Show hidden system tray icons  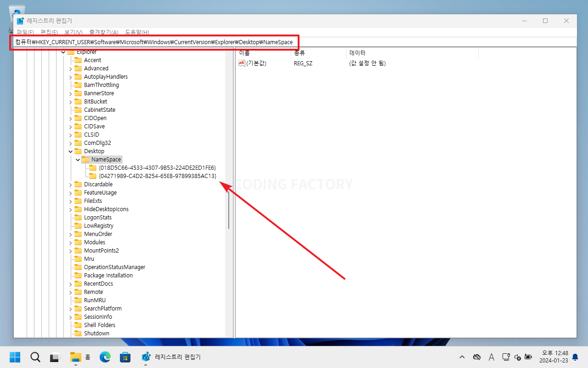pyautogui.click(x=462, y=357)
